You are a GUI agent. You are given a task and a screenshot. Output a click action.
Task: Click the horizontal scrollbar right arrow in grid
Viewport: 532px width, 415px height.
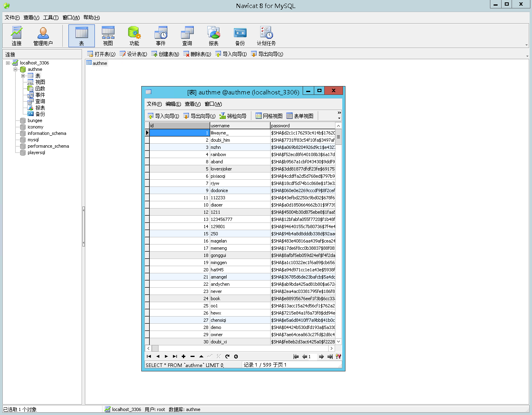(331, 348)
